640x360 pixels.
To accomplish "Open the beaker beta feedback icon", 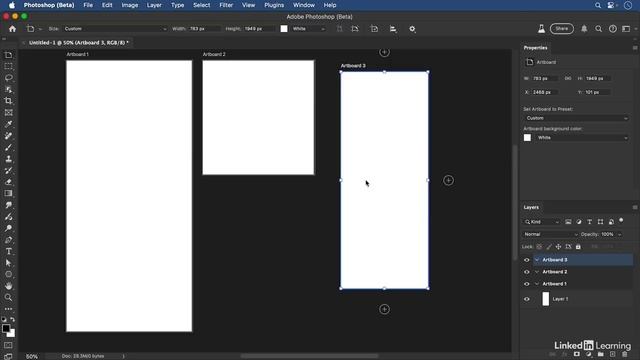I will point(541,29).
